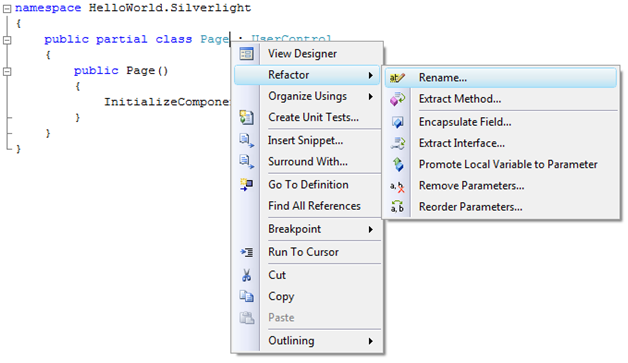Choose View Designer from context menu
This screenshot has width=628, height=363.
(x=307, y=54)
